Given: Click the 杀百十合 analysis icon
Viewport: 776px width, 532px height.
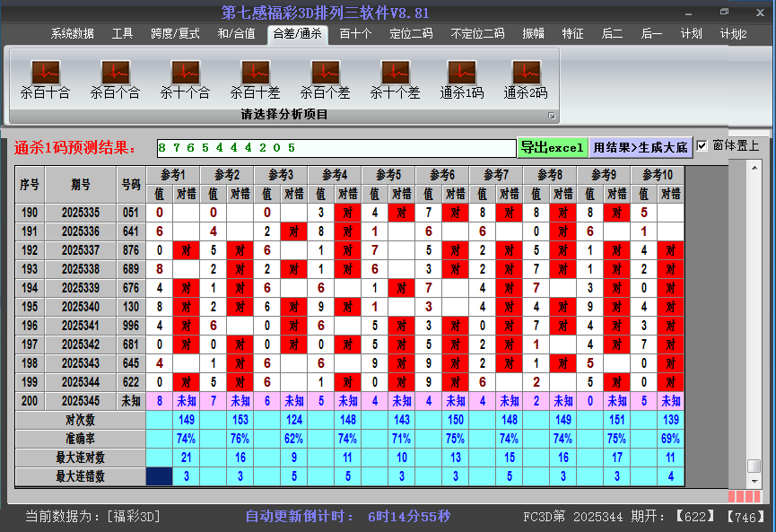Looking at the screenshot, I should (x=45, y=79).
